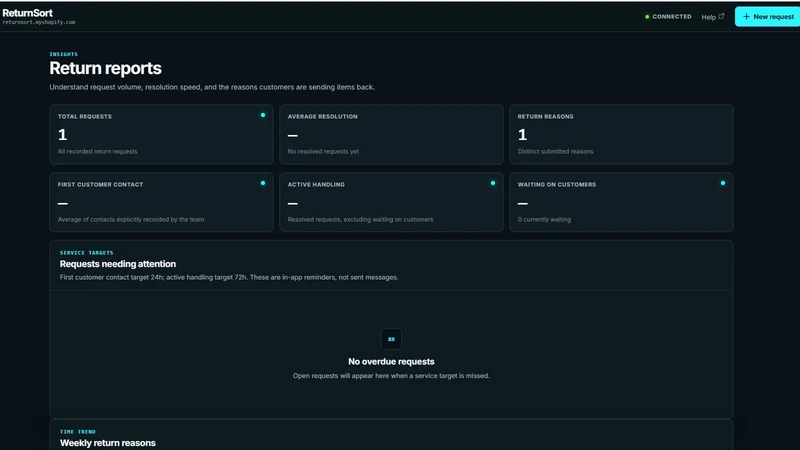Viewport: 800px width, 450px height.
Task: Click the cyan dot on First Customer Contact card
Action: (x=263, y=183)
